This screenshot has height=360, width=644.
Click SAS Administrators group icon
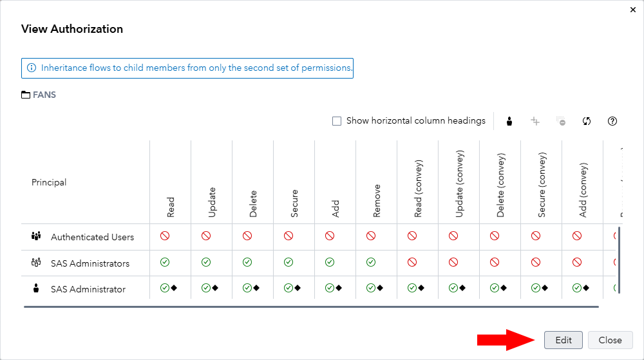point(36,263)
